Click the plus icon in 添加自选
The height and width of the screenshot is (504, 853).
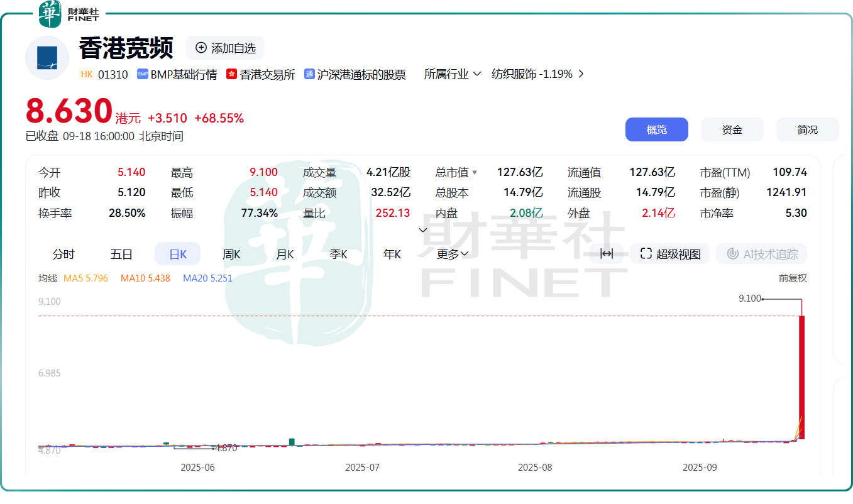pos(201,48)
